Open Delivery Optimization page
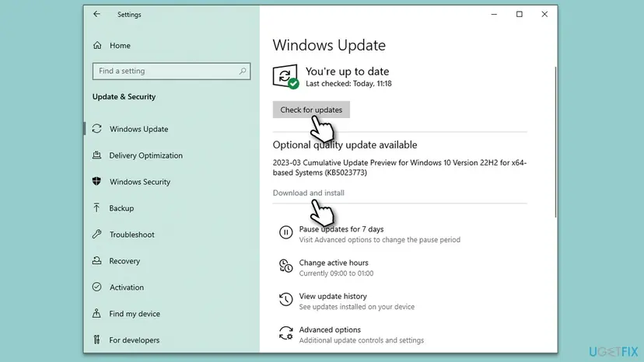The image size is (644, 362). point(145,155)
